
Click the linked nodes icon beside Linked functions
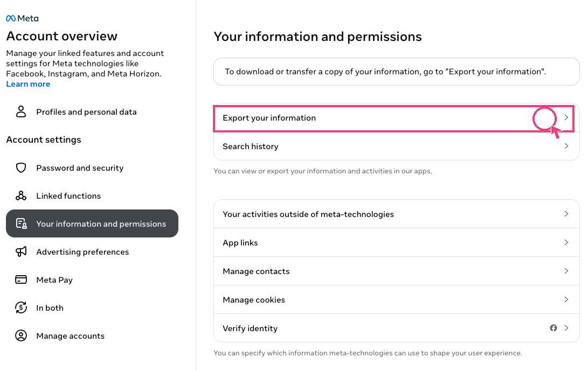click(21, 195)
